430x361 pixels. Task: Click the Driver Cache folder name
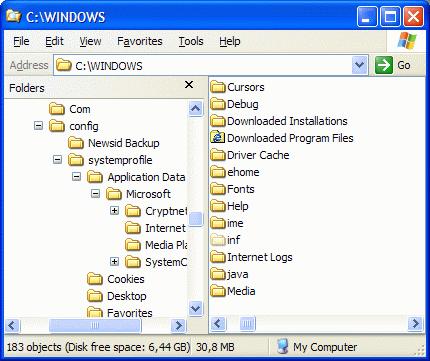click(258, 155)
